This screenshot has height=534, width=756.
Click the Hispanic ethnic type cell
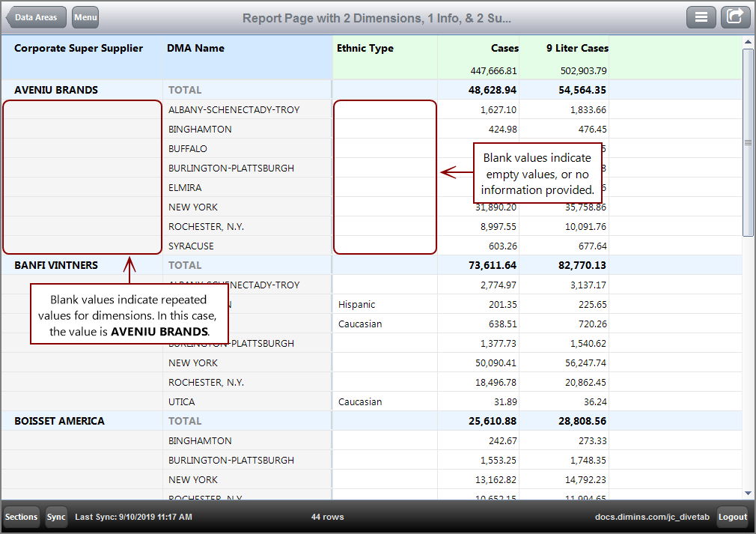tap(357, 304)
